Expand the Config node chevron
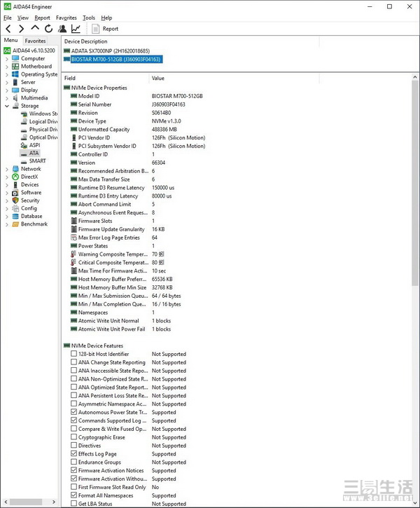The image size is (420, 508). 7,209
